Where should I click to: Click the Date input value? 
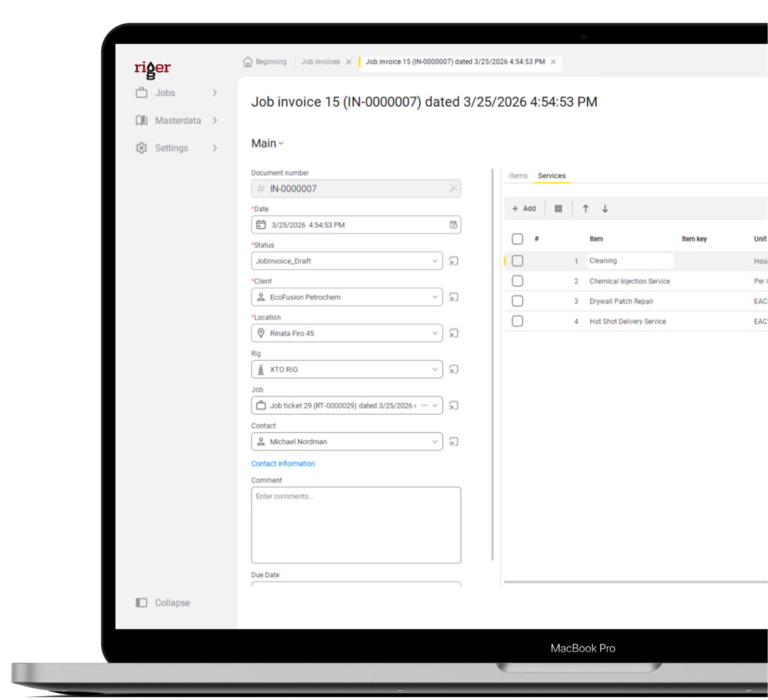(308, 225)
